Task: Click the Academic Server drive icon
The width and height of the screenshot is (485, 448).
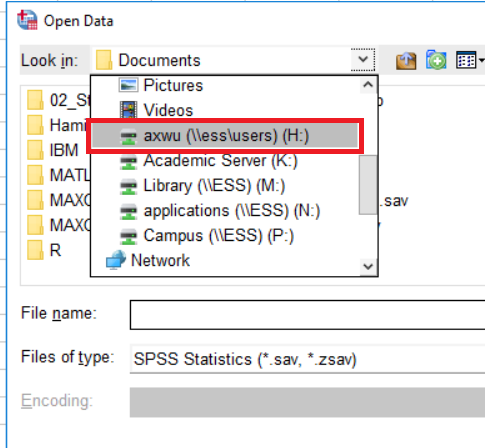Action: pos(128,162)
